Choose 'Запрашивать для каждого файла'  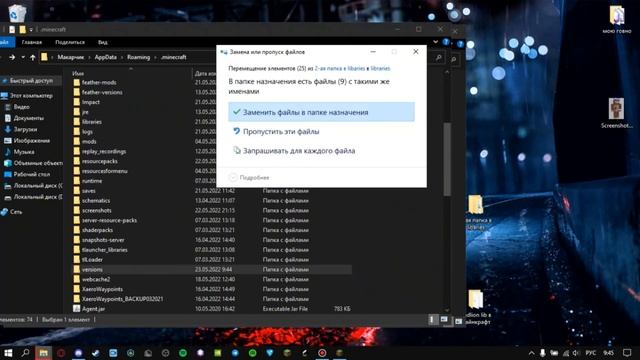coord(322,151)
